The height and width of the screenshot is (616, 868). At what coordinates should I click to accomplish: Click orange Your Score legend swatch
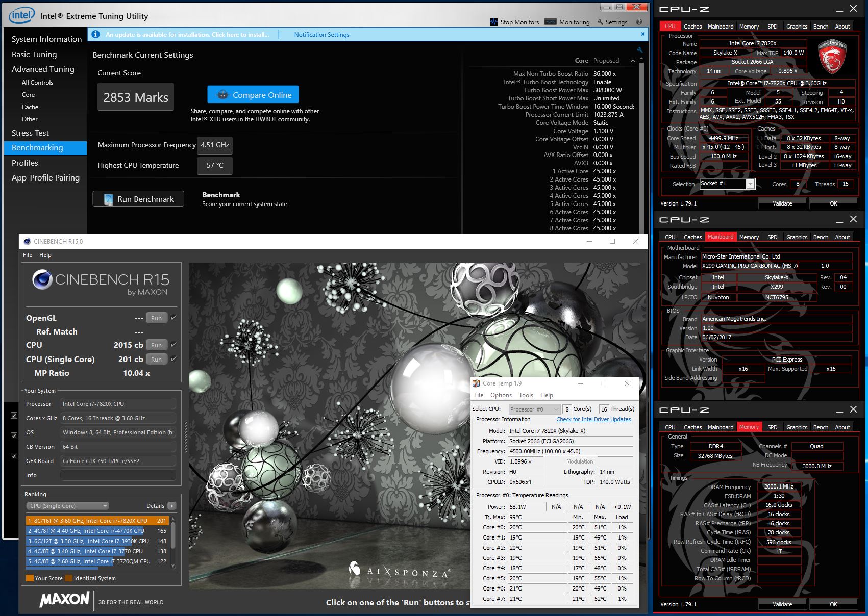[x=30, y=578]
